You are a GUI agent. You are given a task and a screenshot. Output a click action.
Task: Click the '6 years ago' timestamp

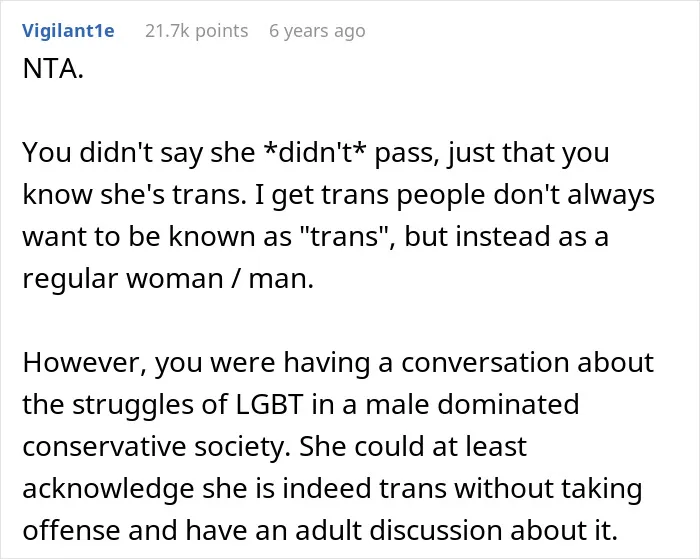(317, 31)
